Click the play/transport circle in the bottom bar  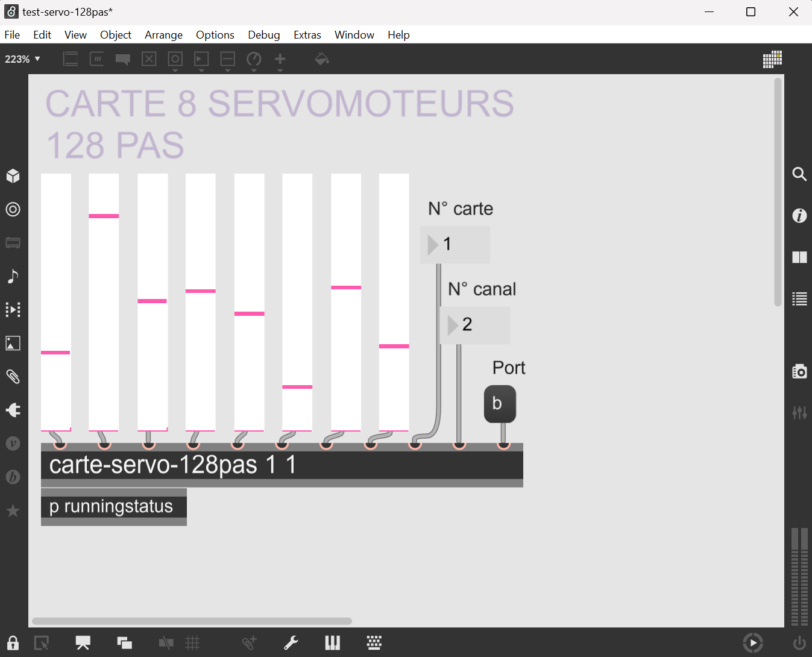[753, 643]
